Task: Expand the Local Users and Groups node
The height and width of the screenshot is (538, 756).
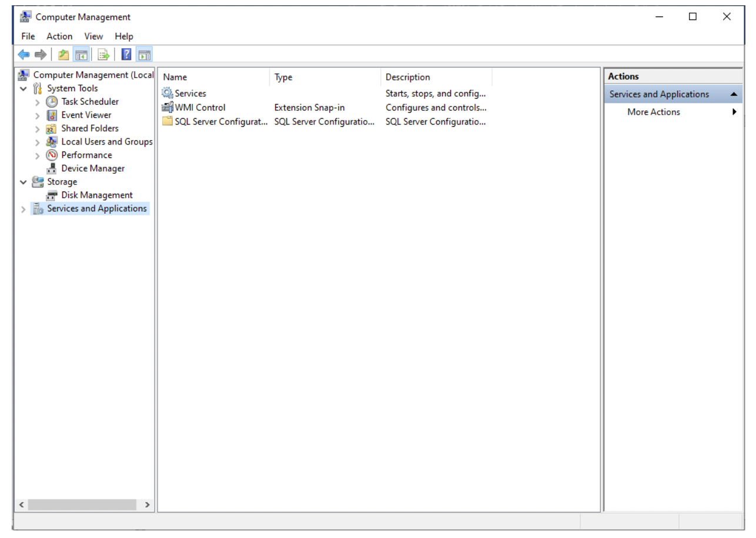Action: point(38,142)
